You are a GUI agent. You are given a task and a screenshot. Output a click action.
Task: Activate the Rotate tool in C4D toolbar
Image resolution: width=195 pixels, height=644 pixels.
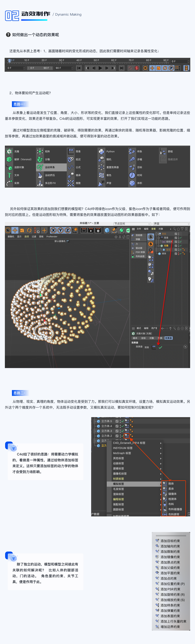click(29, 230)
